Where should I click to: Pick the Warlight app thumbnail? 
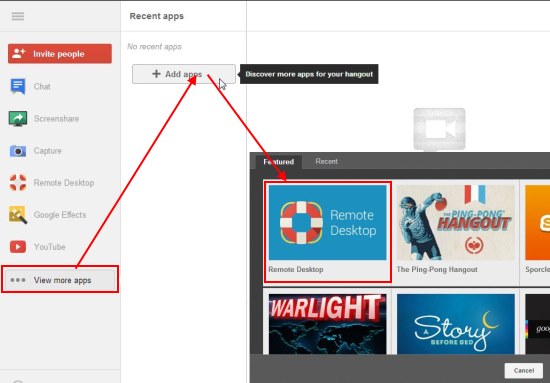pyautogui.click(x=328, y=323)
